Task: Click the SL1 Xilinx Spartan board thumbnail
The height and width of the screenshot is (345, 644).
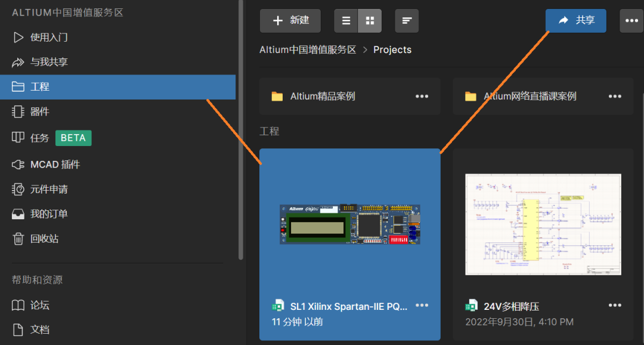Action: [350, 225]
